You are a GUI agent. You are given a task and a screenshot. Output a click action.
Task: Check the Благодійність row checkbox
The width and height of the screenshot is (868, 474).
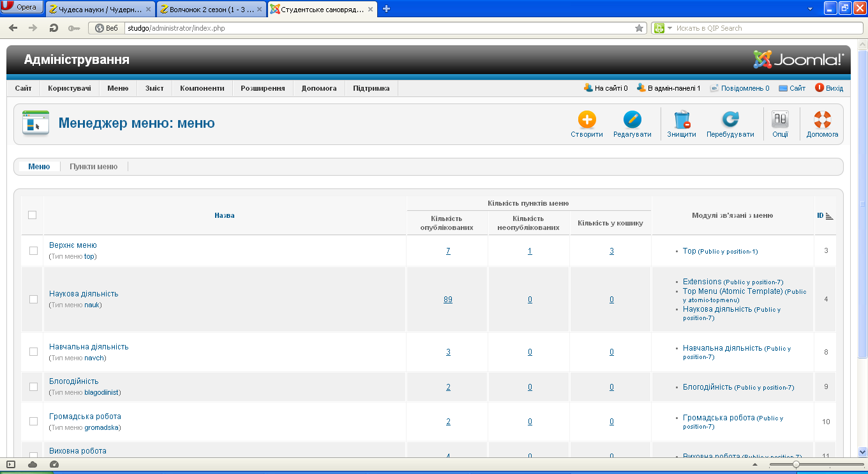coord(33,386)
